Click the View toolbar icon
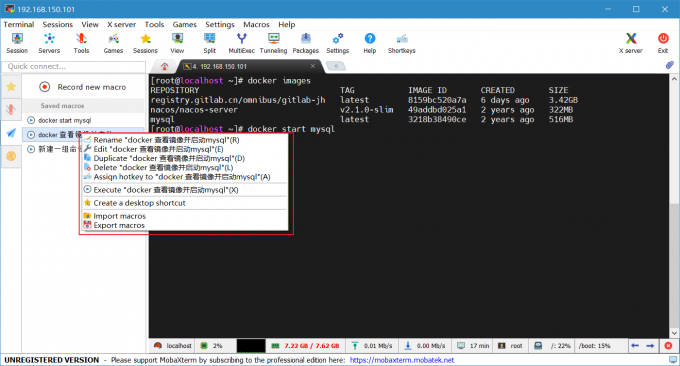The width and height of the screenshot is (680, 366). tap(177, 43)
